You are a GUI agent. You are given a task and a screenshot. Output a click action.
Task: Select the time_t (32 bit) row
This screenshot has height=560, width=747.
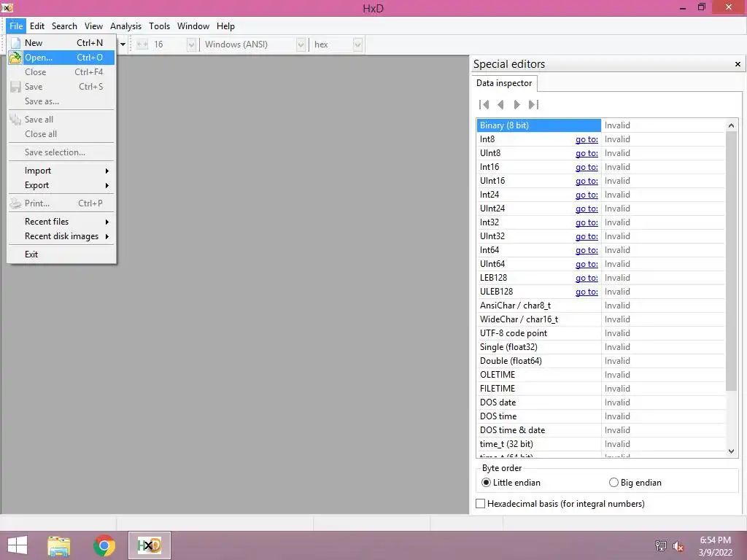coord(600,444)
